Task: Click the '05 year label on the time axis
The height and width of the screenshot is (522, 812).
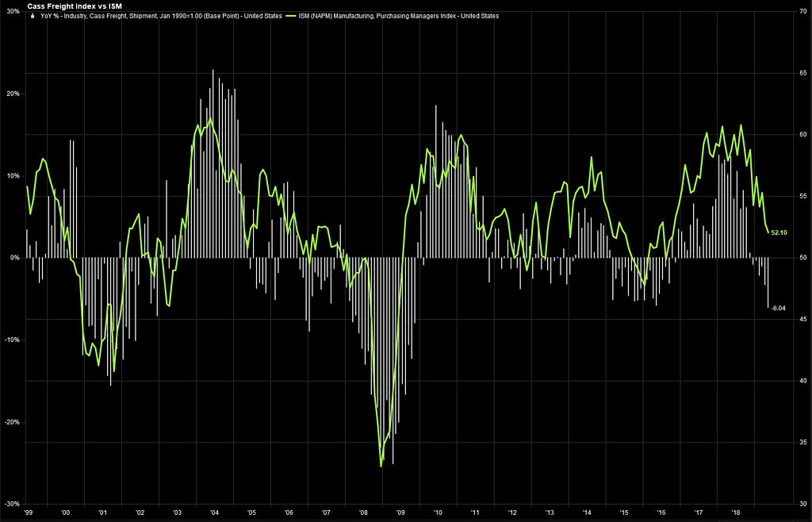Action: click(x=251, y=512)
